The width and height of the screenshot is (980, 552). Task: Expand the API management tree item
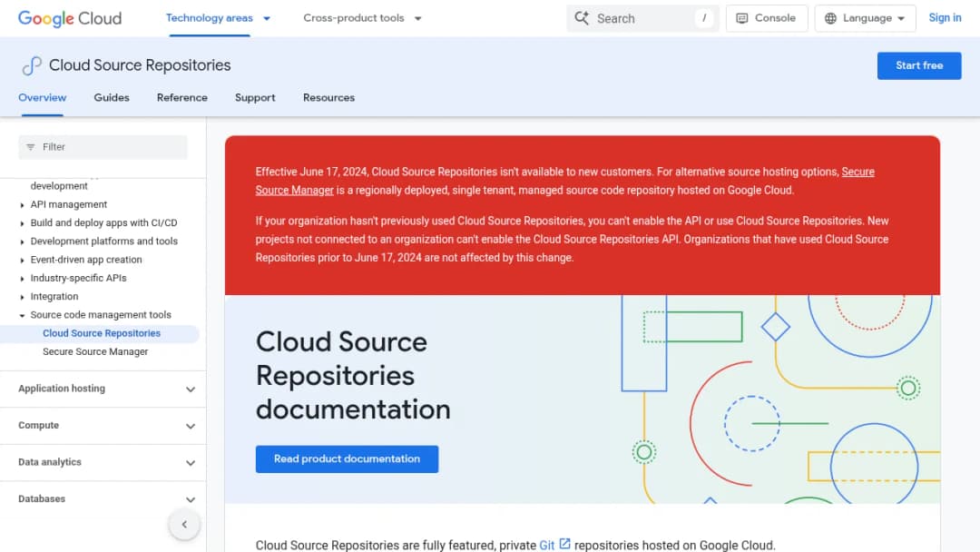pyautogui.click(x=22, y=205)
